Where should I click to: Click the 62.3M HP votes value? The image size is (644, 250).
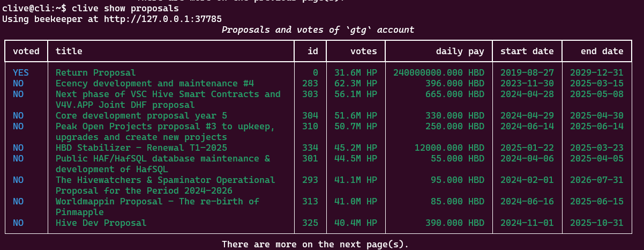(356, 83)
